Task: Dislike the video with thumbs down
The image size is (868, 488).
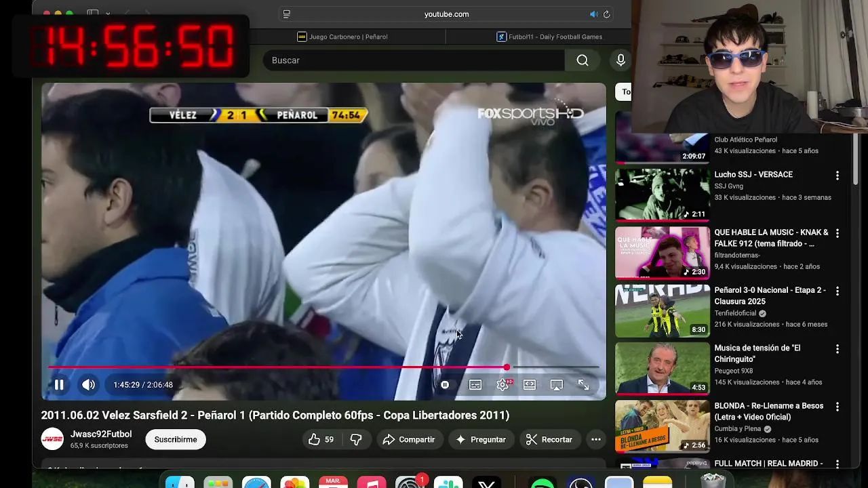Action: 356,439
